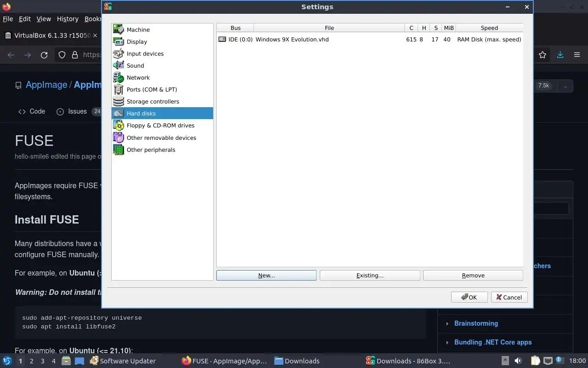
Task: Open Sound settings icon
Action: coord(119,65)
